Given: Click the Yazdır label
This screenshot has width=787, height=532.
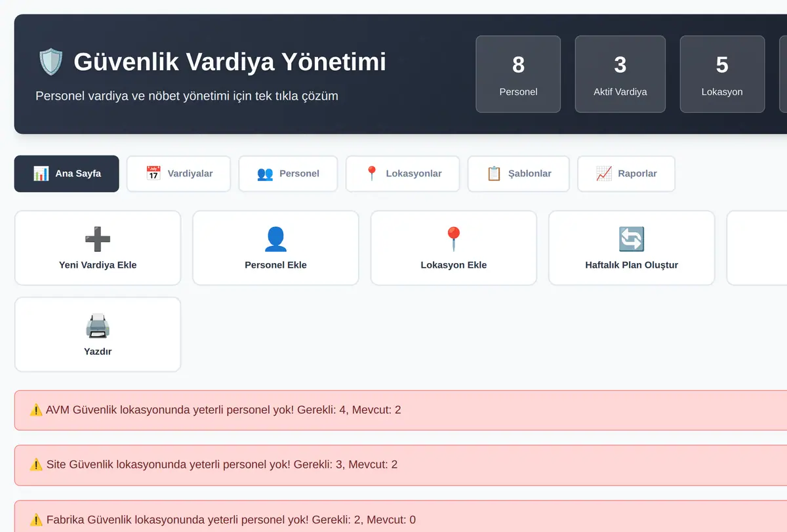Looking at the screenshot, I should tap(98, 352).
